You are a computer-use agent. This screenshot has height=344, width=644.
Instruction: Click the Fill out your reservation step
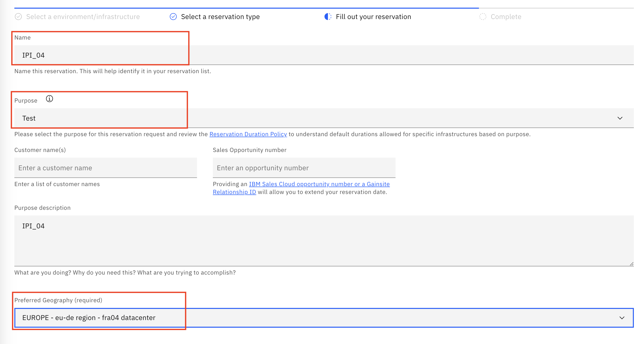[x=373, y=17]
